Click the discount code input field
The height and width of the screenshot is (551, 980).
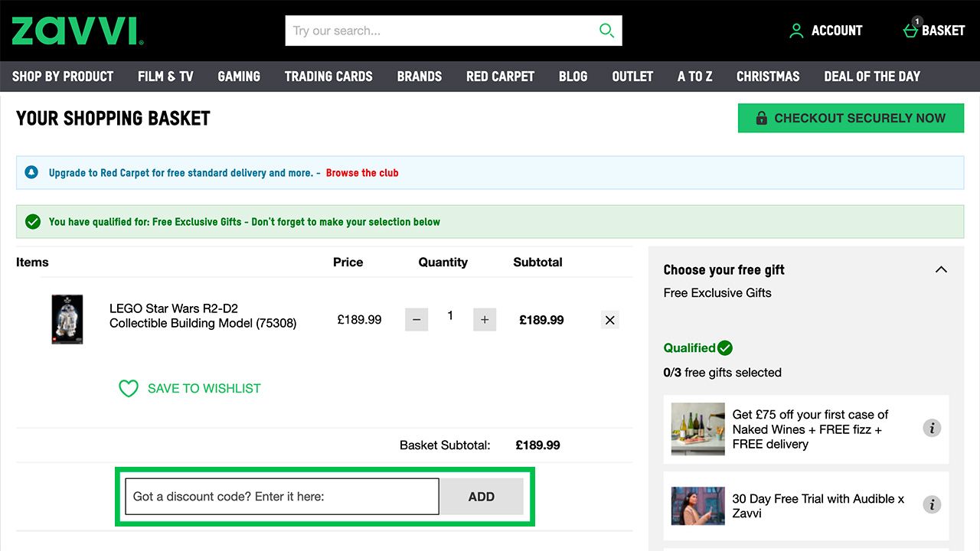point(282,497)
